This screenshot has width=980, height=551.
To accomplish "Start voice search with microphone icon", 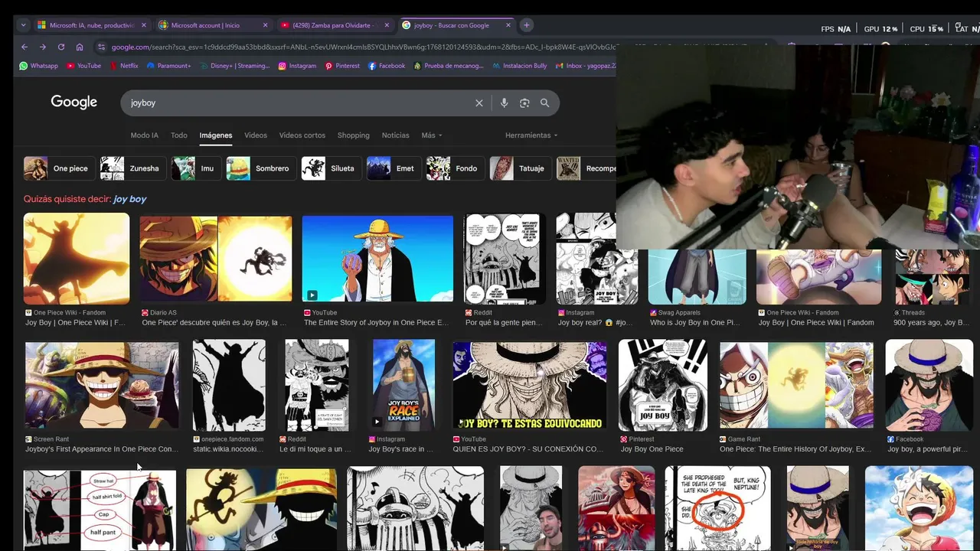I will (x=504, y=103).
